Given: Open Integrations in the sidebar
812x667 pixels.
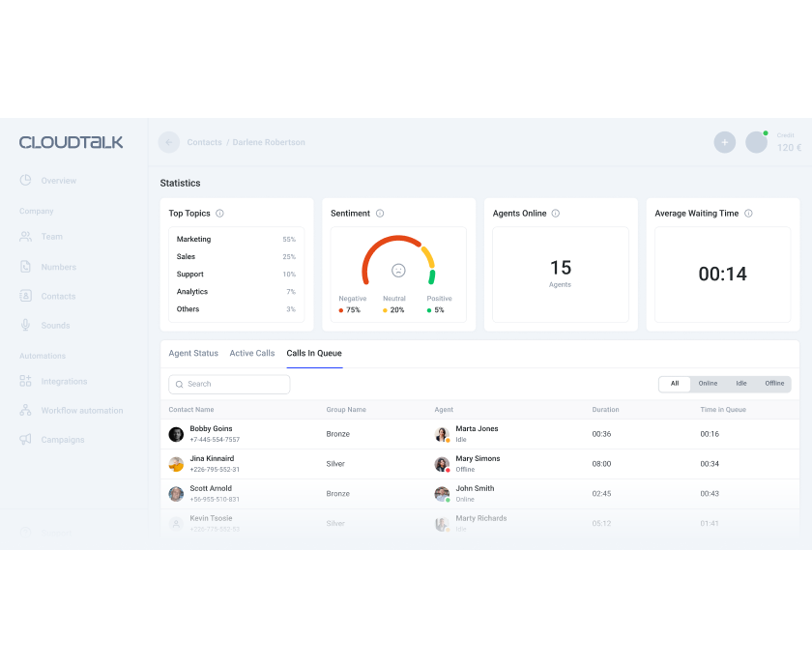Looking at the screenshot, I should [x=64, y=382].
